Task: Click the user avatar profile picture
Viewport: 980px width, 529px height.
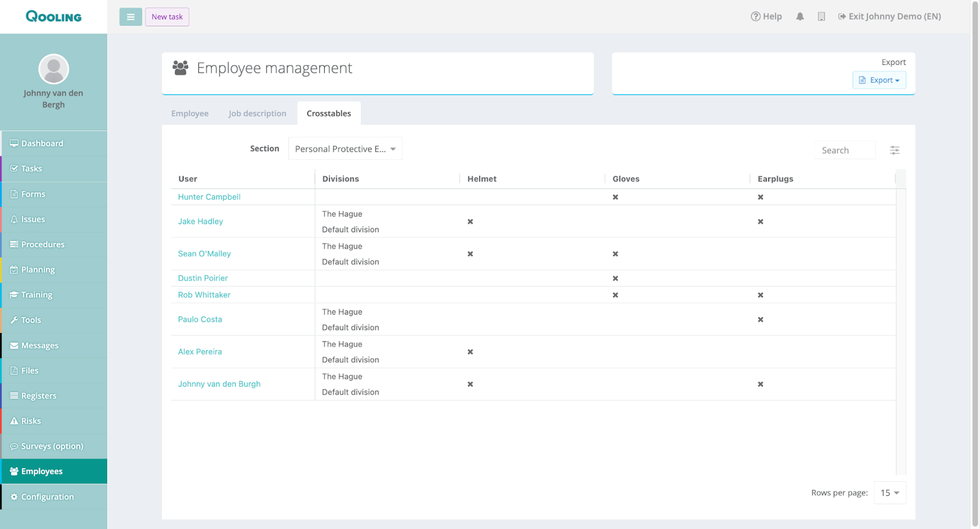Action: tap(53, 69)
